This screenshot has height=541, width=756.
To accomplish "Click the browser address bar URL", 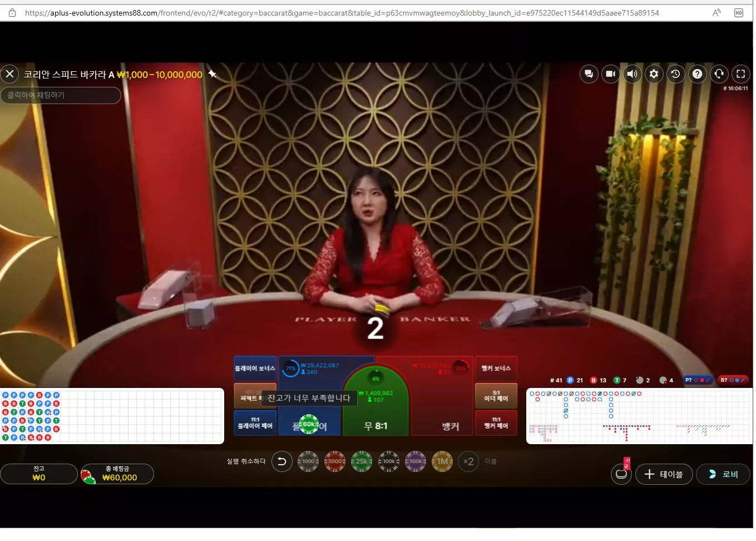I will 342,12.
